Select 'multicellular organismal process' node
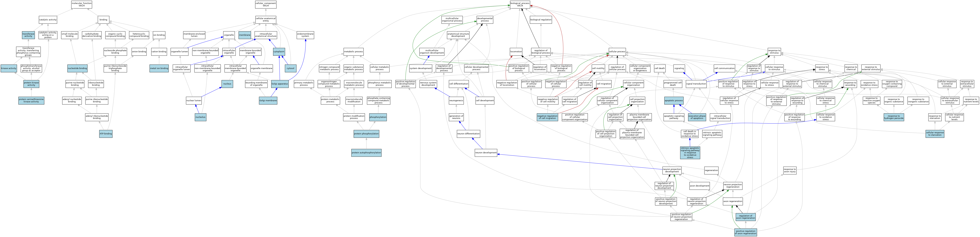Screen dimensions: 980x237 pos(452,19)
